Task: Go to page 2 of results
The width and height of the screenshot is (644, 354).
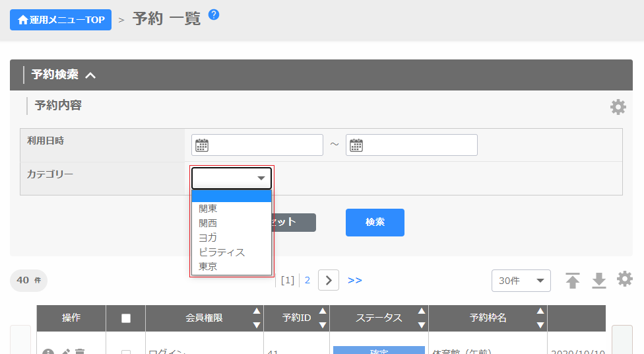Action: 307,280
